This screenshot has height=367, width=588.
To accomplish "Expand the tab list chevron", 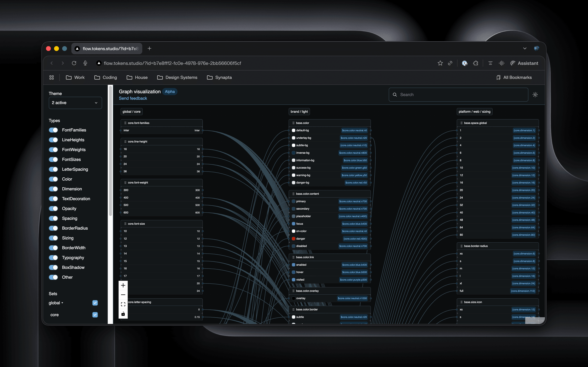I will click(525, 49).
